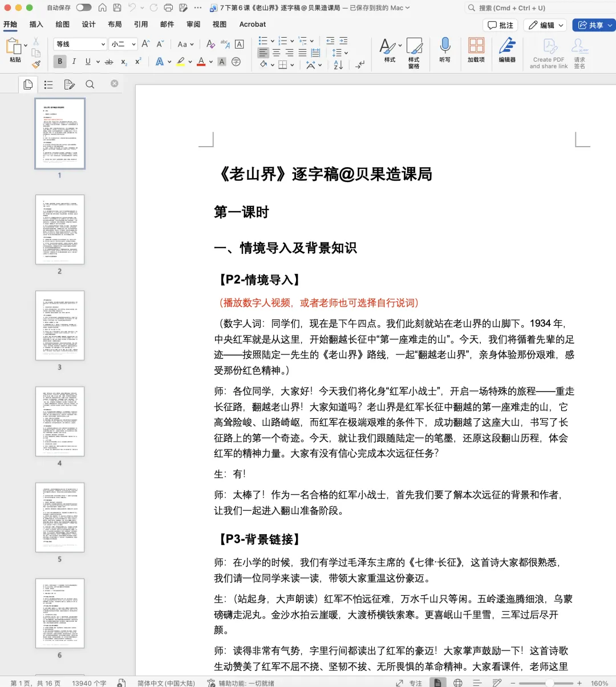
Task: Apply yellow highlight color
Action: click(x=181, y=62)
